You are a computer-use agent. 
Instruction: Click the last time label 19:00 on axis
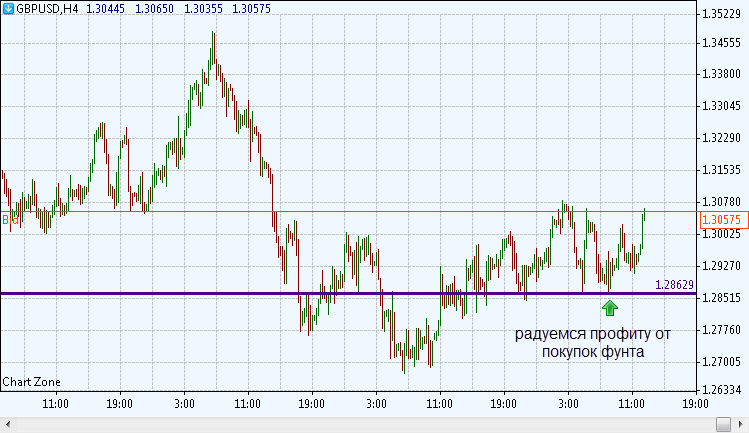click(695, 404)
